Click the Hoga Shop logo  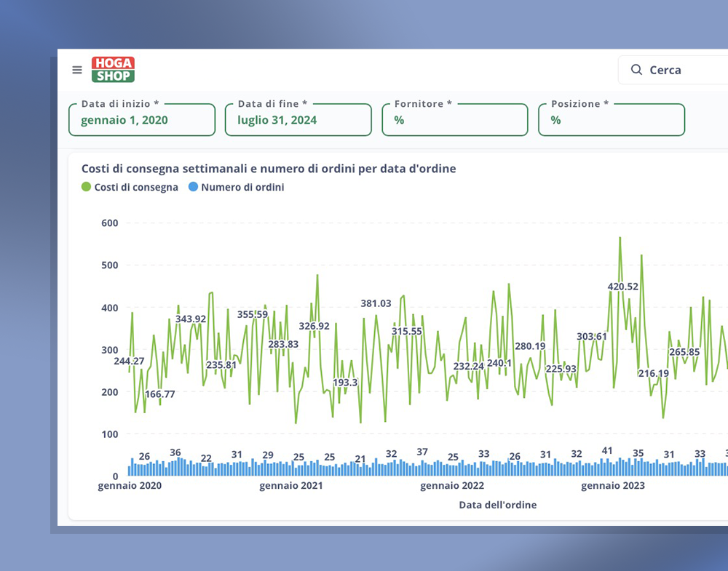pyautogui.click(x=113, y=70)
